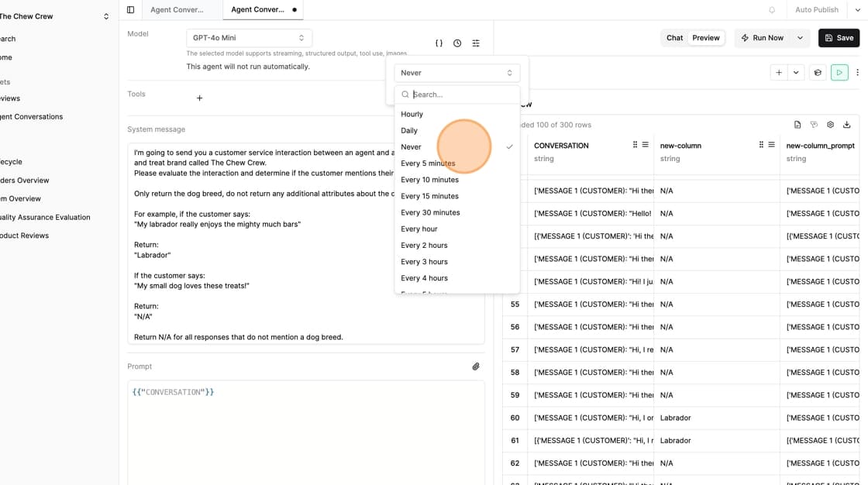Open the table settings gear icon
The width and height of the screenshot is (868, 485).
830,125
